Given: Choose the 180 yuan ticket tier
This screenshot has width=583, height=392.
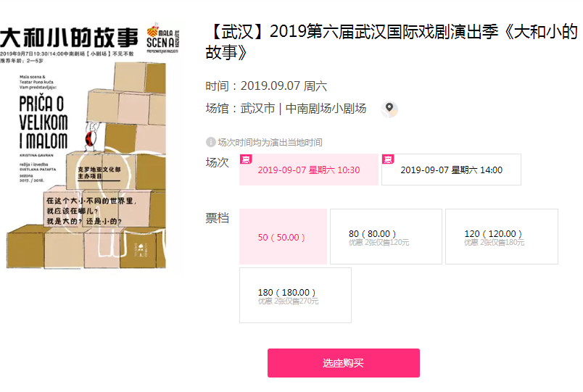Looking at the screenshot, I should tap(295, 296).
